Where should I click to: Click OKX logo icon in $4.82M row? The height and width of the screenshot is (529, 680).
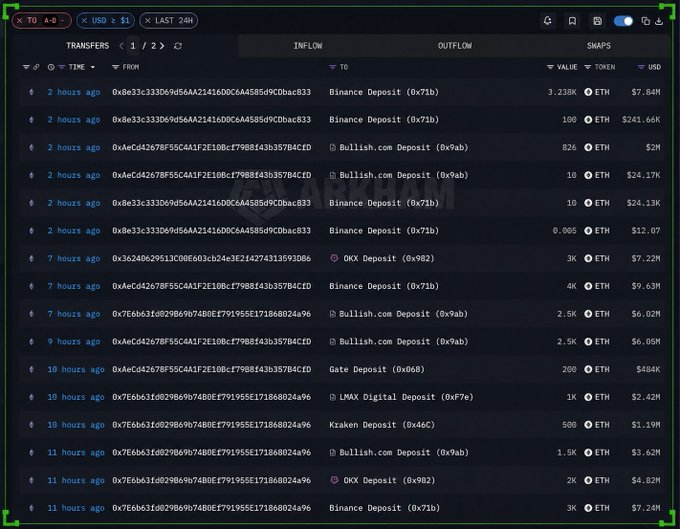(x=334, y=480)
